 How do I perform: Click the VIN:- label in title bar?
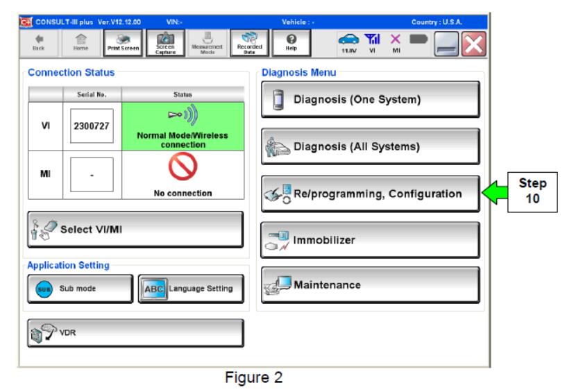[x=174, y=22]
